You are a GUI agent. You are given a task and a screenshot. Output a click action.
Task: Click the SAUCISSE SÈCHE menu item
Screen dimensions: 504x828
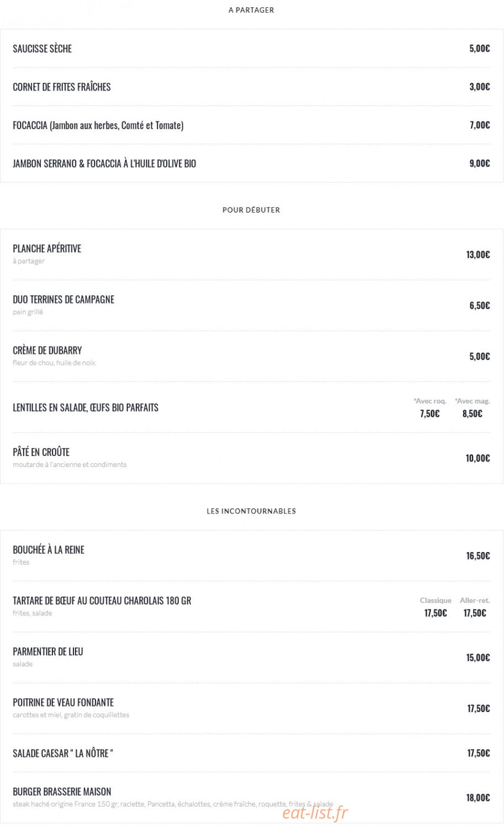pyautogui.click(x=43, y=49)
